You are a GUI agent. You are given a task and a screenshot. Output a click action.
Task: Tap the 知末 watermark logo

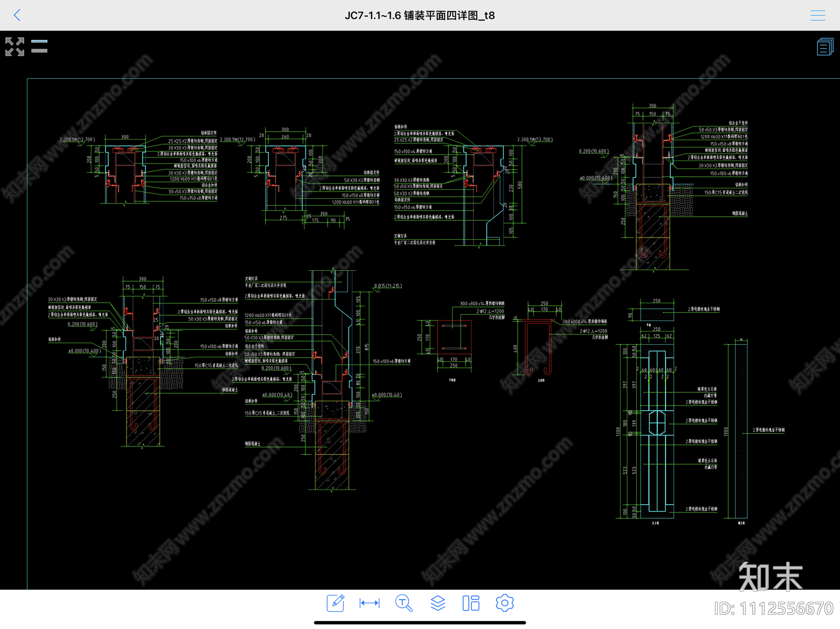770,577
